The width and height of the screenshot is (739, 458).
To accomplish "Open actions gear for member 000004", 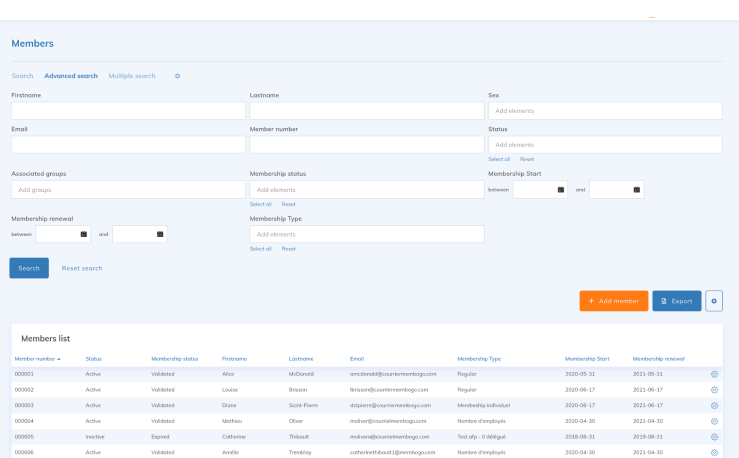I will [714, 421].
